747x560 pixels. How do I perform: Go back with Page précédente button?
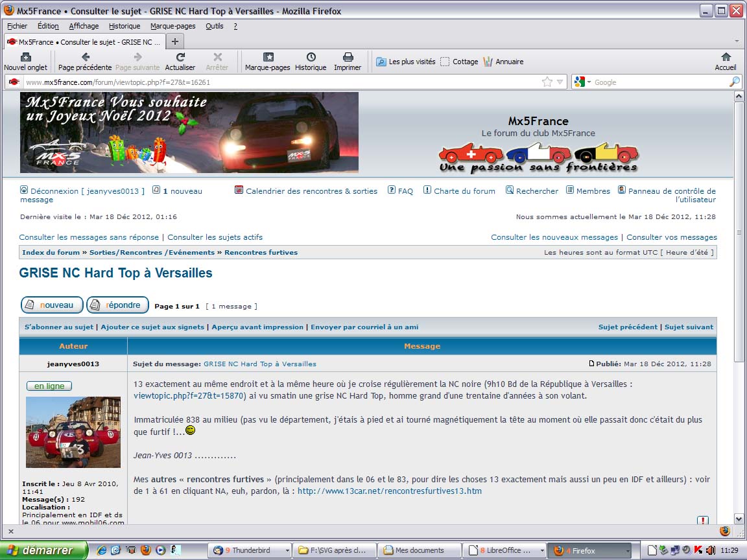point(85,62)
